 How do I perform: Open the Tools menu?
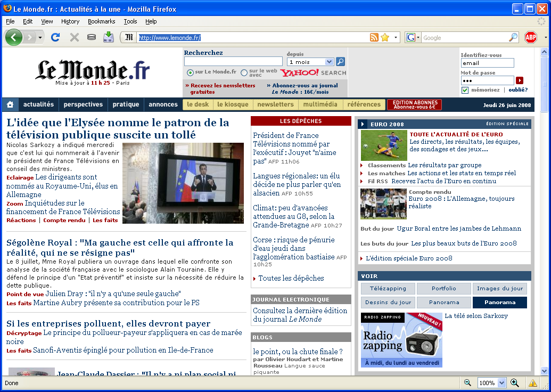click(130, 21)
